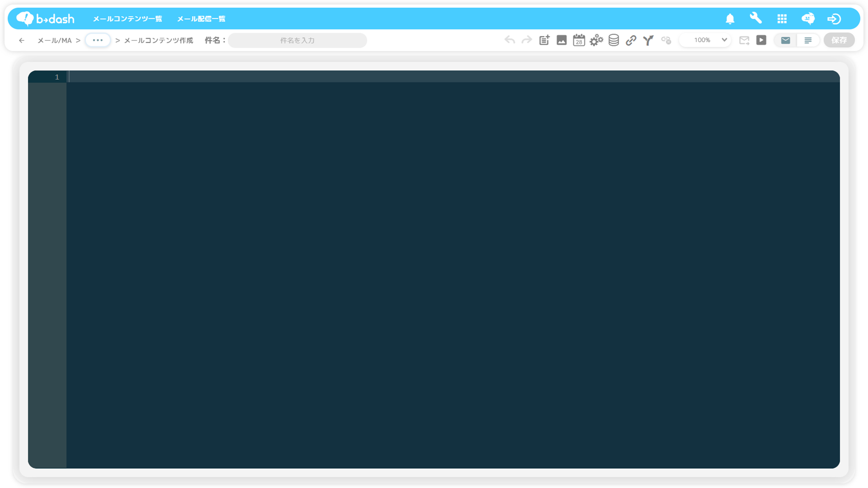This screenshot has width=868, height=488.
Task: Insert a template block via note-plus icon
Action: 544,40
